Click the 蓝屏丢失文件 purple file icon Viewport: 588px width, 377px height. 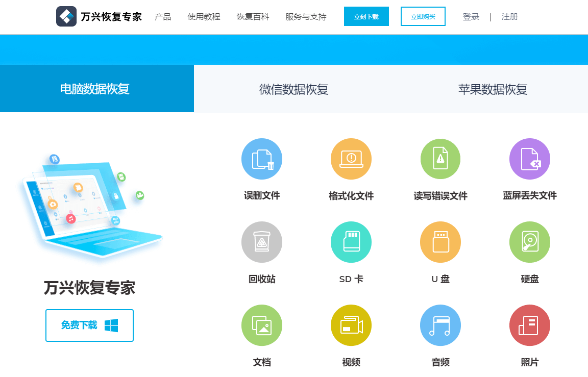point(529,159)
